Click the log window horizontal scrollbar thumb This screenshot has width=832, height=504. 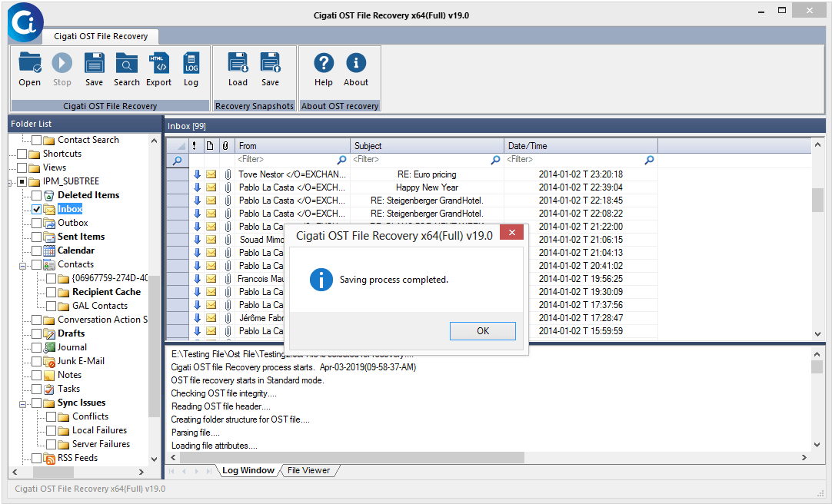tap(352, 457)
